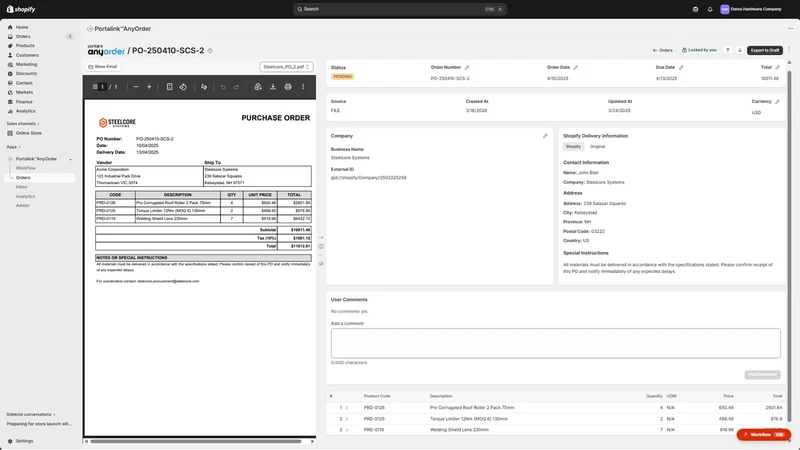Open page more actions menu beside Export

point(789,50)
